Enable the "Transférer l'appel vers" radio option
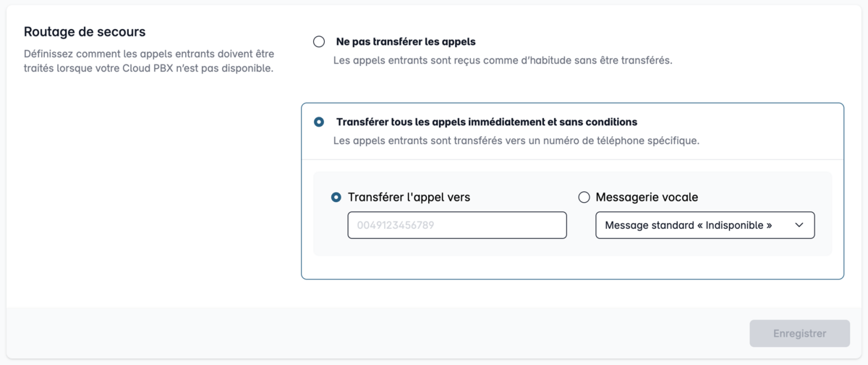The image size is (868, 365). (336, 197)
